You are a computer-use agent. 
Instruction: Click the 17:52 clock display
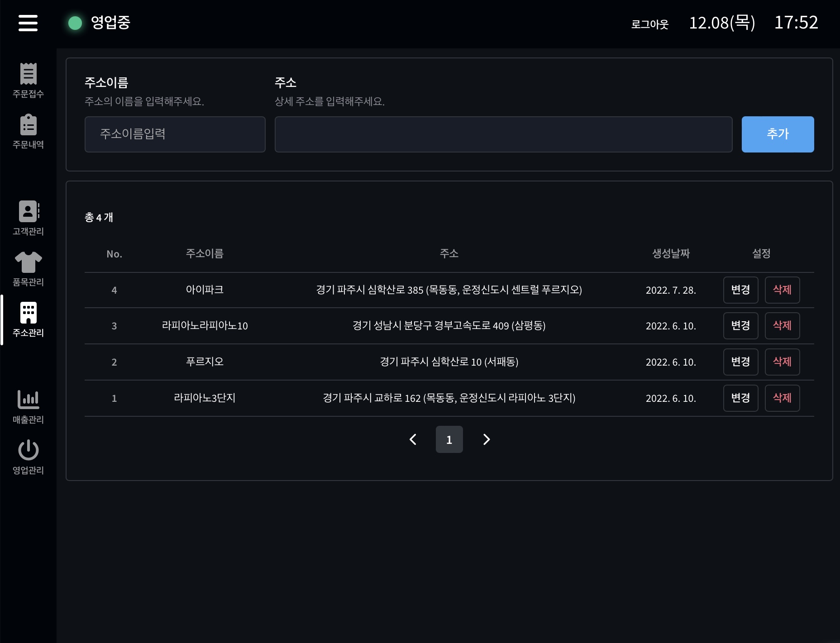click(796, 23)
